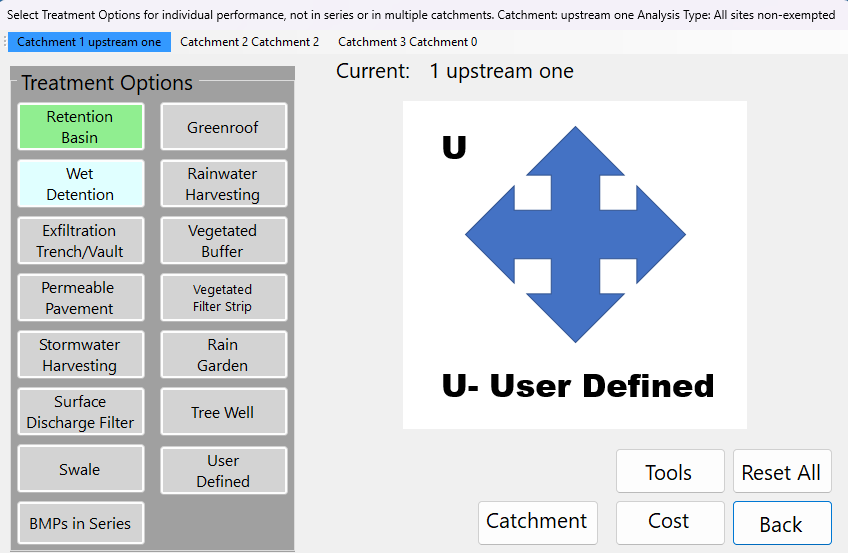Switch to Catchment 3 Catchment 0 tab

407,42
